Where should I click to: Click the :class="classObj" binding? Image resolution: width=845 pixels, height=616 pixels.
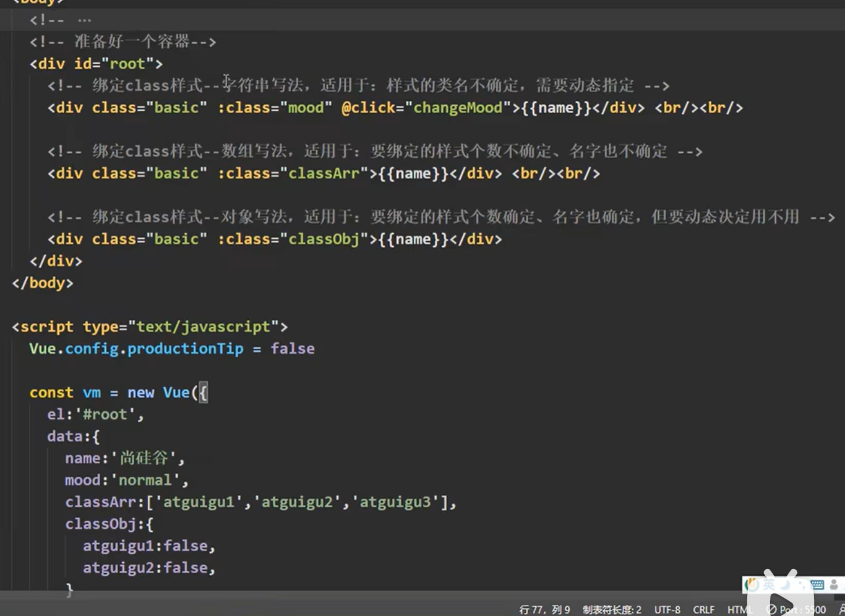point(293,239)
